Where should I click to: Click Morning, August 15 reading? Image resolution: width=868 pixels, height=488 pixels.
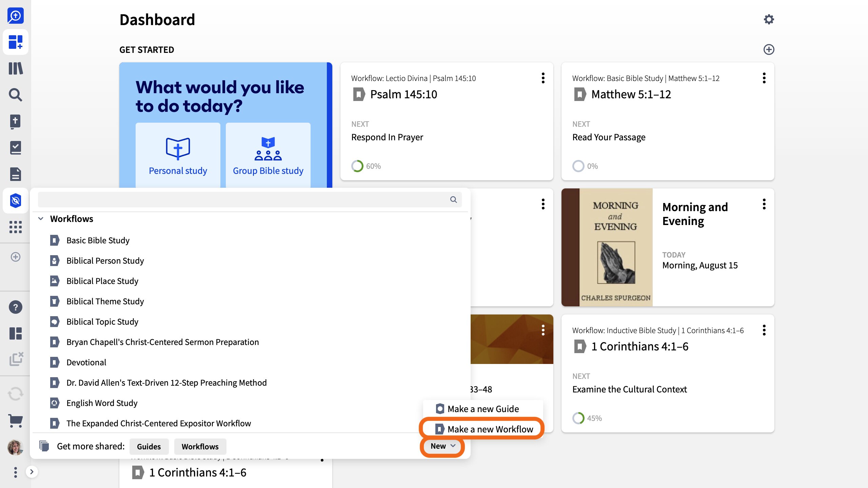tap(700, 265)
